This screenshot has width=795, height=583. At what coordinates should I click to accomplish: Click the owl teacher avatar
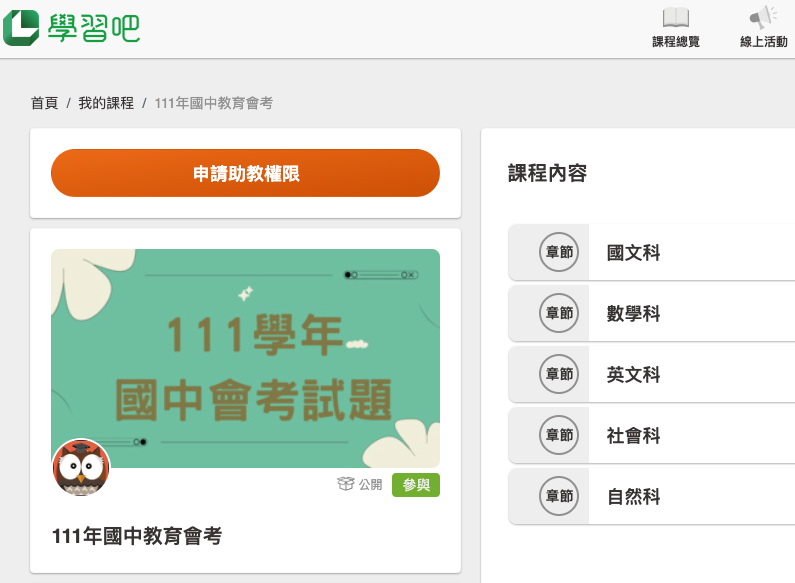81,467
